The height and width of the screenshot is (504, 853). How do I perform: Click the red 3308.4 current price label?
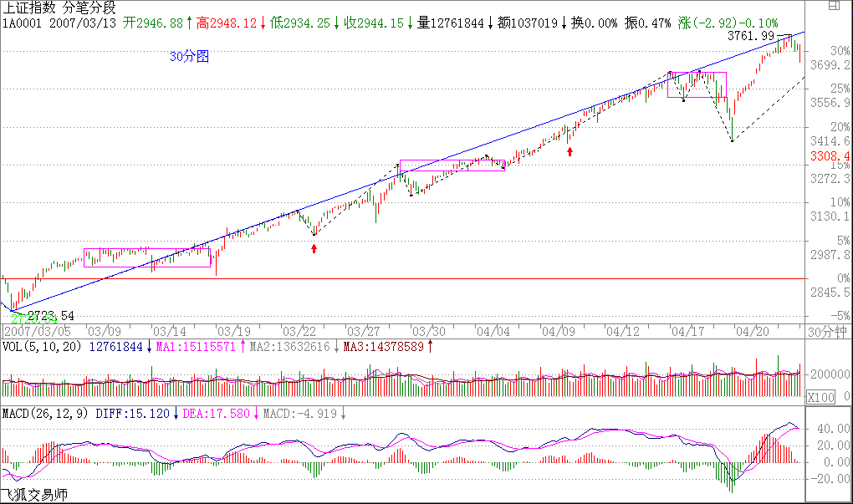pos(830,156)
